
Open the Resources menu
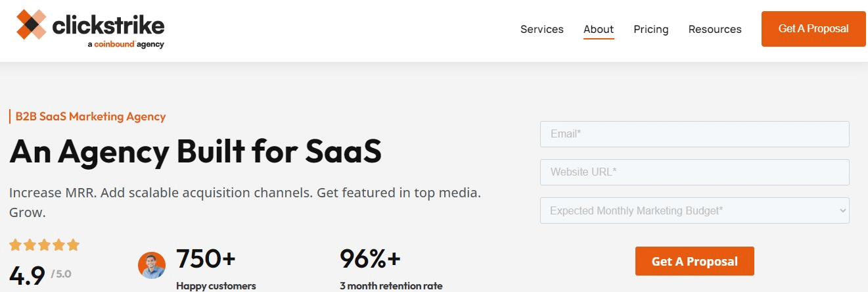click(x=715, y=29)
